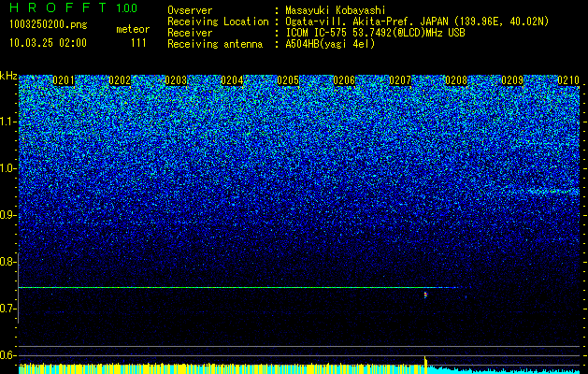The height and width of the screenshot is (374, 588).
Task: Click the 0206 time marker
Action: (x=344, y=80)
